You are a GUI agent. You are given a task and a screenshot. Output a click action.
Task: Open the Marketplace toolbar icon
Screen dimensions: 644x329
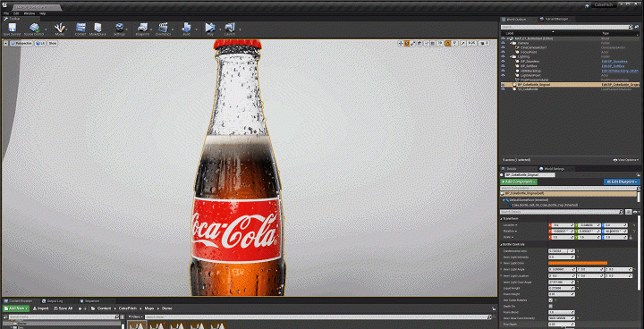(x=98, y=30)
